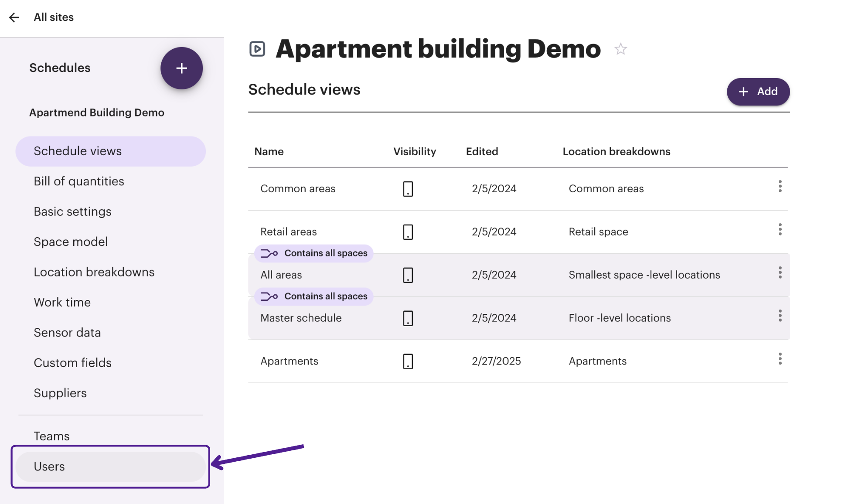Click the Add button for schedule views
This screenshot has width=845, height=504.
(x=758, y=92)
